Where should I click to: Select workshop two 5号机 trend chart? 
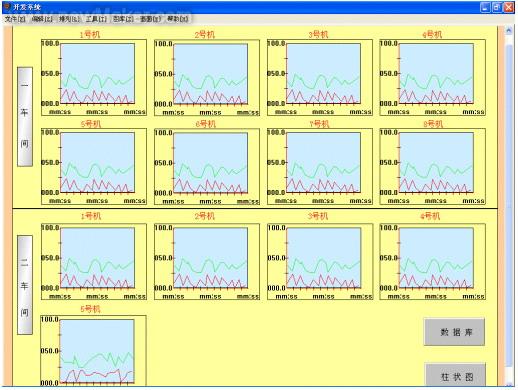click(93, 351)
